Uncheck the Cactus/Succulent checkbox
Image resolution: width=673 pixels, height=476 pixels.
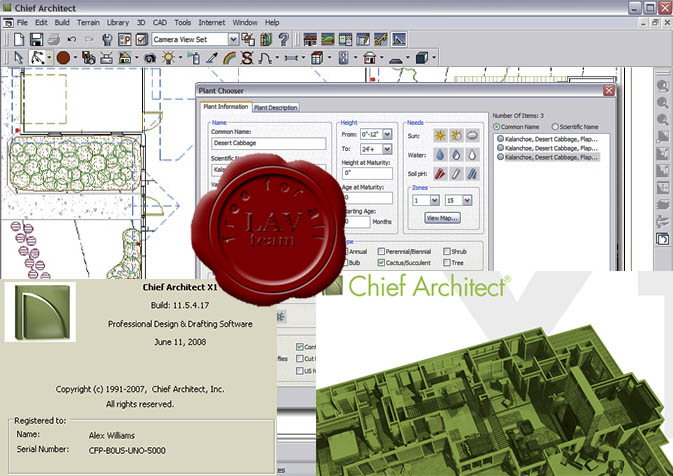click(381, 263)
